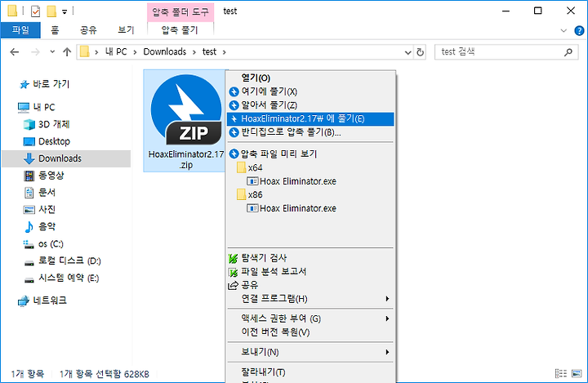Choose 이전 버전 복원(V) menu entry
The image size is (588, 383).
(310, 332)
